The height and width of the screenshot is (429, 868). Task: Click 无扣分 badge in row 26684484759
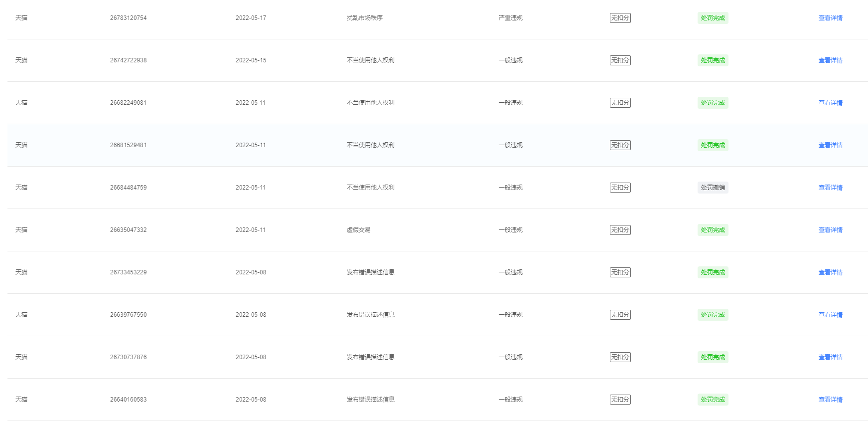pos(620,188)
